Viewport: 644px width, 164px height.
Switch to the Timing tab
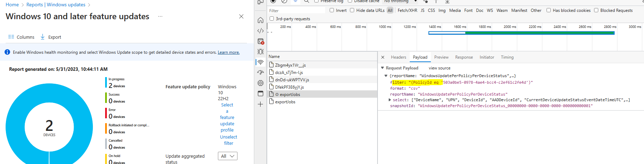[x=507, y=57]
